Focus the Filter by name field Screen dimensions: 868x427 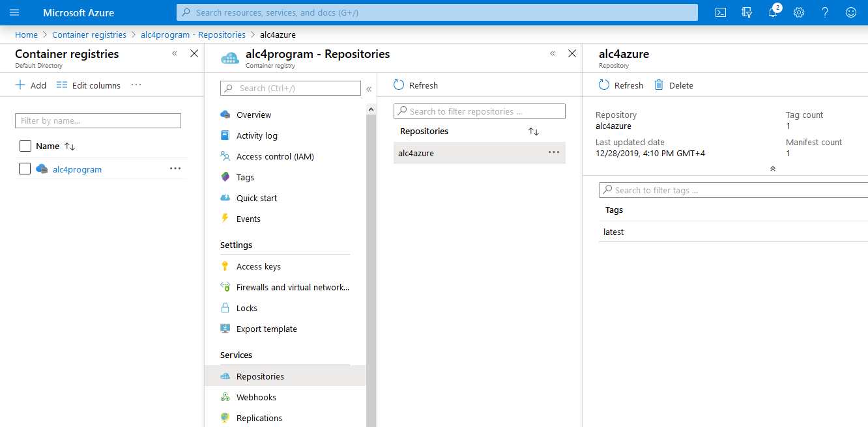click(x=98, y=120)
